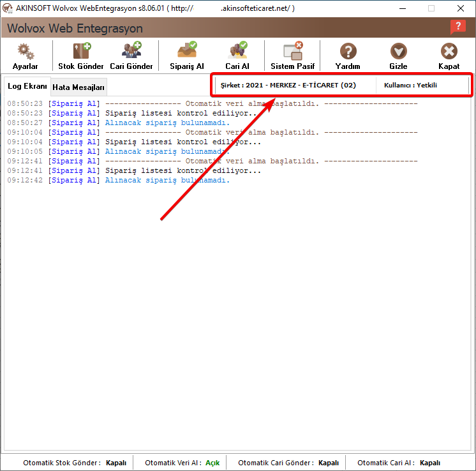The image size is (476, 471).
Task: Select the 09:10:04 Otomatik veri alma log line
Action: click(x=212, y=132)
